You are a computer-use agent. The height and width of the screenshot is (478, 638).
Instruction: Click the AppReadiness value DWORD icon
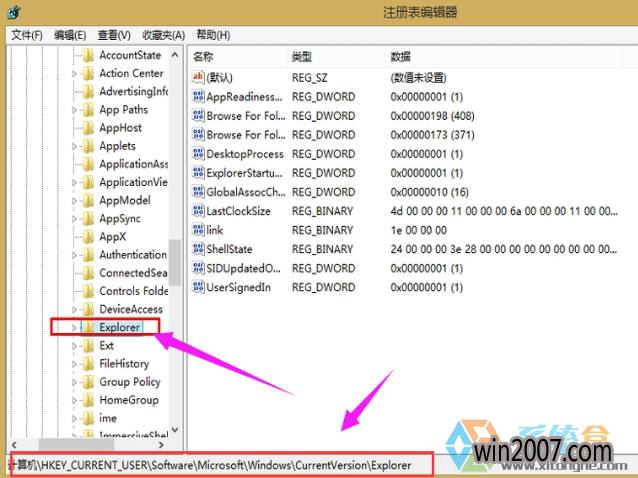point(198,96)
